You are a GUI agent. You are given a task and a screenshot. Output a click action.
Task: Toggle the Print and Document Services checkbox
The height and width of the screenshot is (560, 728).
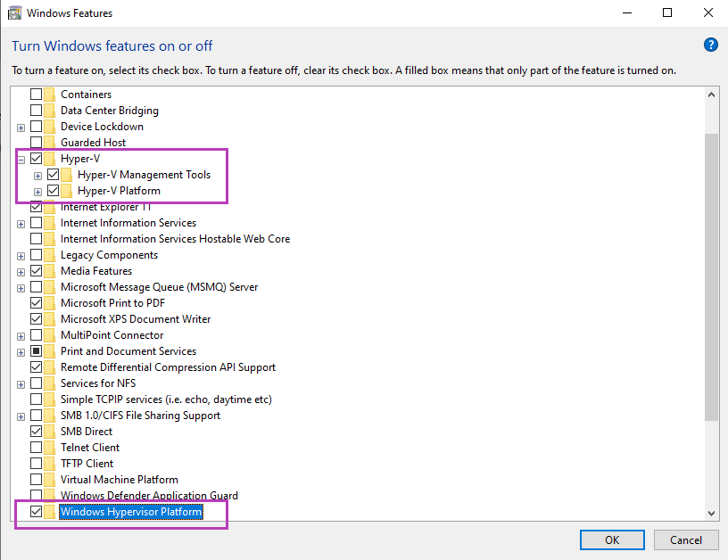coord(36,351)
